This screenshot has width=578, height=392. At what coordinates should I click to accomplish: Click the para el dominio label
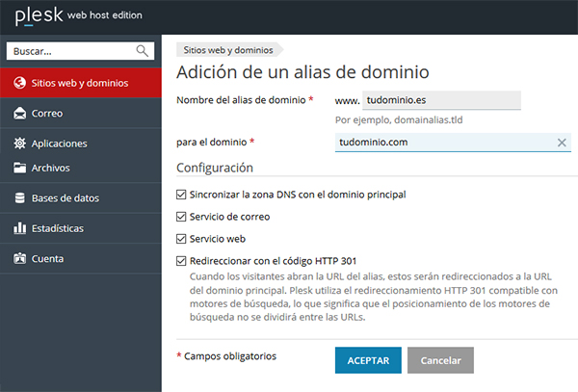pos(212,143)
